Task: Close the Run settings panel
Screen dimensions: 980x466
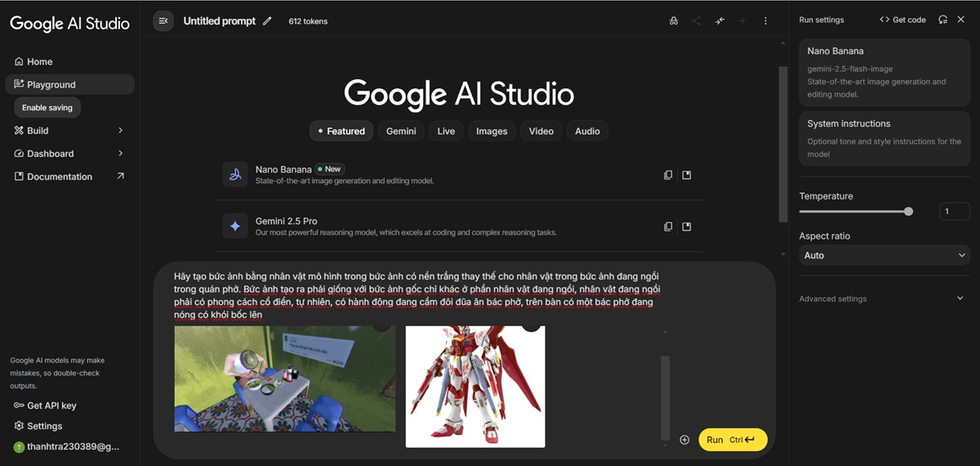Action: click(961, 20)
